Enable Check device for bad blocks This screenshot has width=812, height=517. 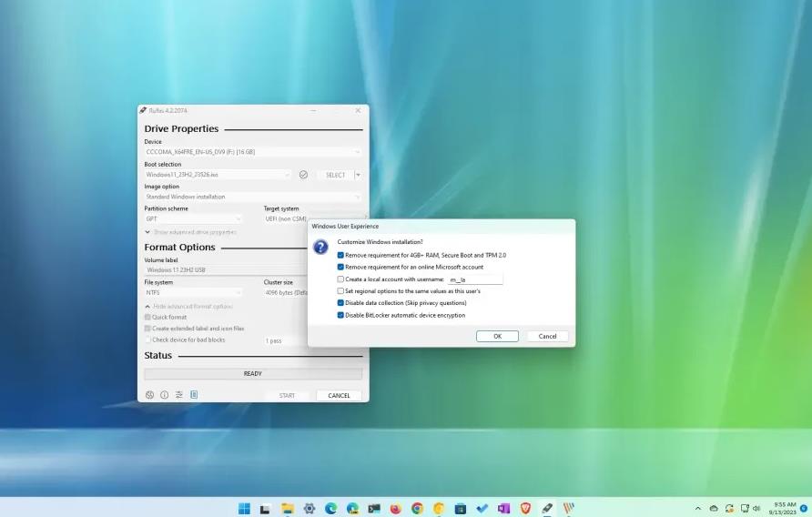click(x=147, y=340)
